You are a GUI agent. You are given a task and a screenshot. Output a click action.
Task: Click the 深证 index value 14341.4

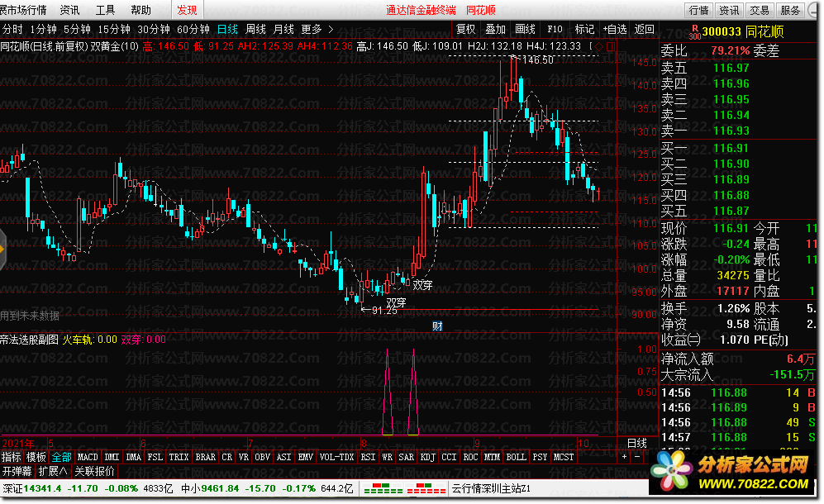[43, 489]
